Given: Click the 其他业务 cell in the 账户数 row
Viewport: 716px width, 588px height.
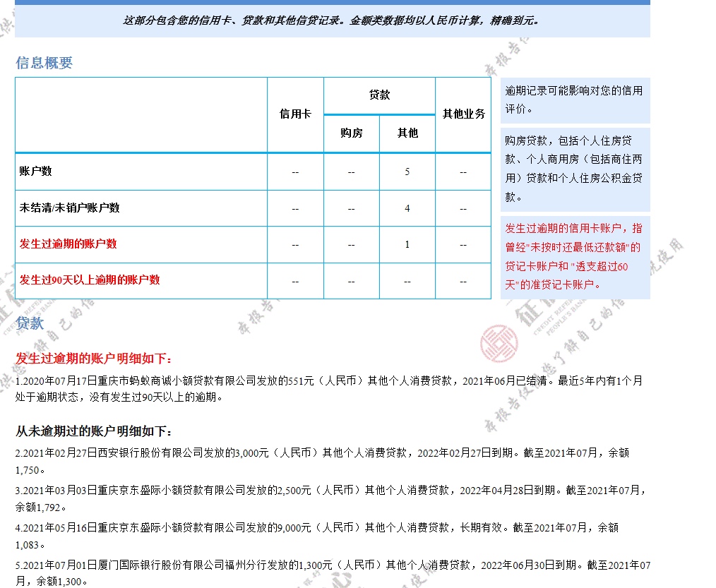Looking at the screenshot, I should [463, 172].
